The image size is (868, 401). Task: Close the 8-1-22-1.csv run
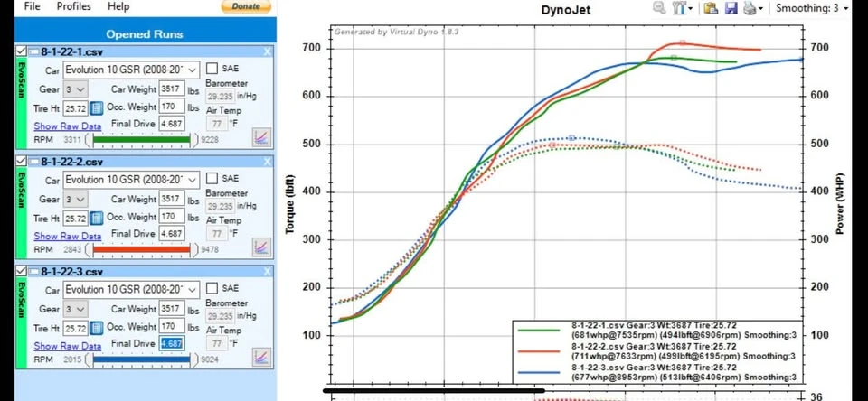(268, 52)
